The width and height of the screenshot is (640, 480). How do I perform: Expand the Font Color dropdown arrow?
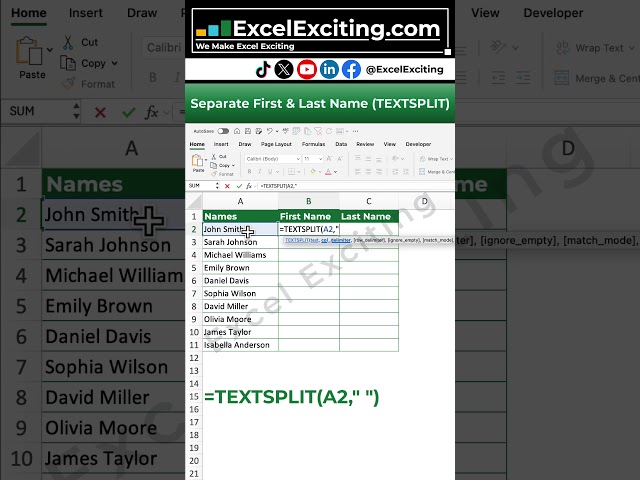coord(336,172)
